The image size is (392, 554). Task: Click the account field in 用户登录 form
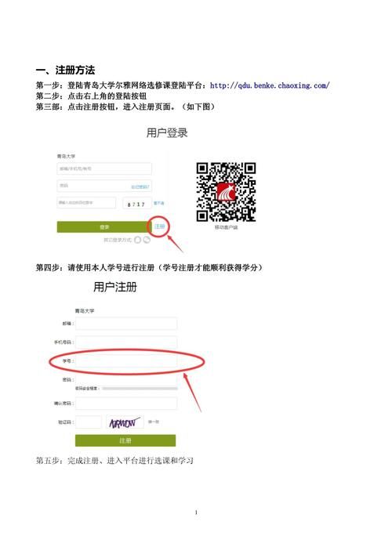[104, 168]
